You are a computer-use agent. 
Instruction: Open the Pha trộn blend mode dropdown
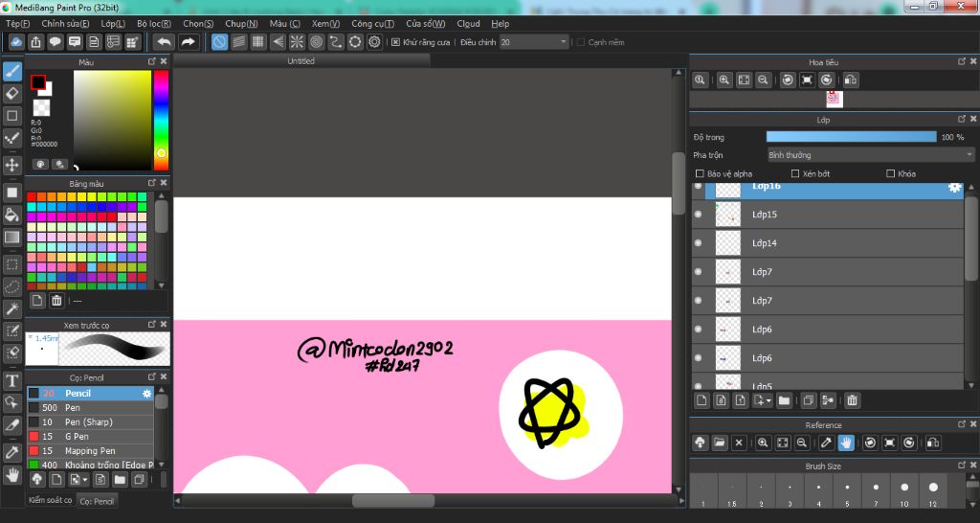pos(871,154)
